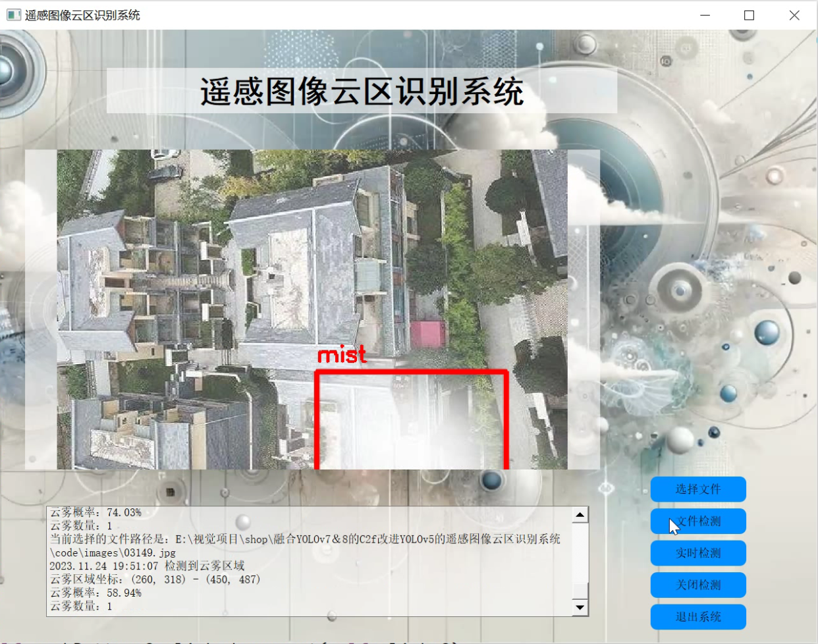Click the large heading 遥感图像云区识别系统

362,91
